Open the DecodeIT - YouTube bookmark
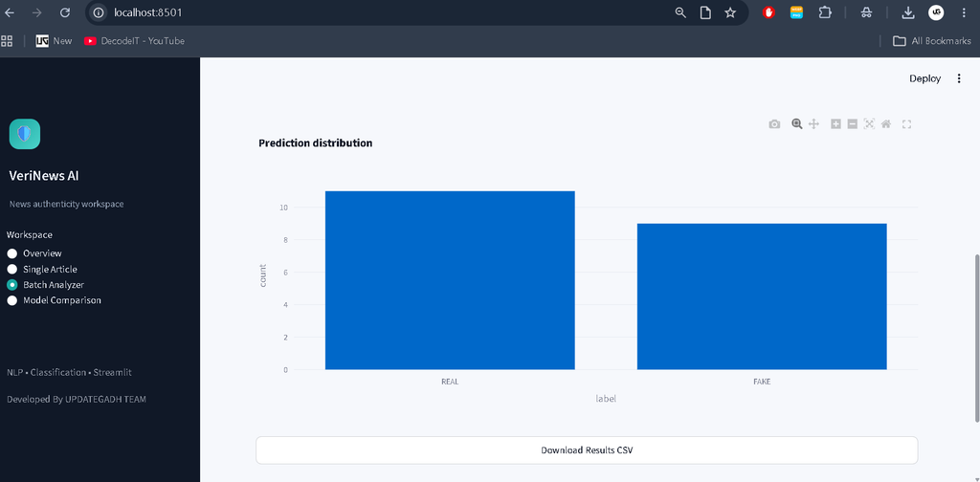980x482 pixels. [x=134, y=40]
